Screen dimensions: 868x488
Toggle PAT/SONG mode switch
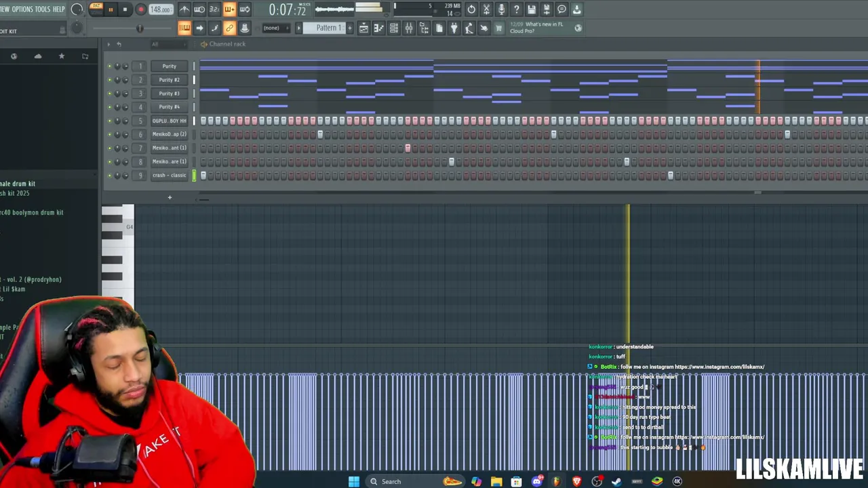(96, 9)
